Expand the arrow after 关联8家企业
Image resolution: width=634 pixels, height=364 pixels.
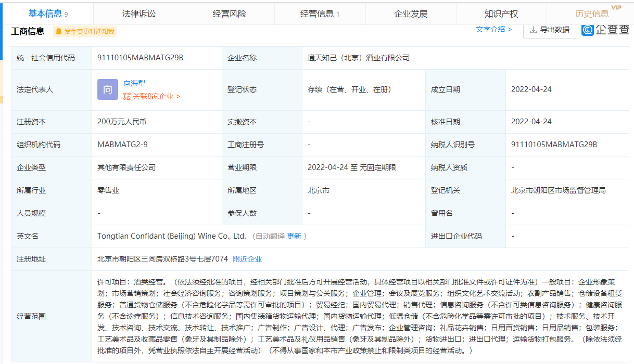(179, 96)
